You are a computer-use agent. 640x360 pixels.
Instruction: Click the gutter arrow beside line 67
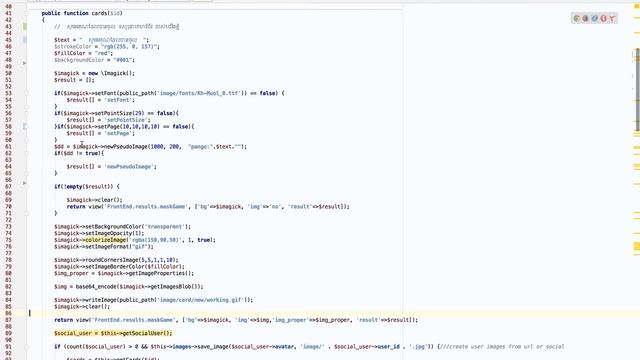click(x=24, y=183)
